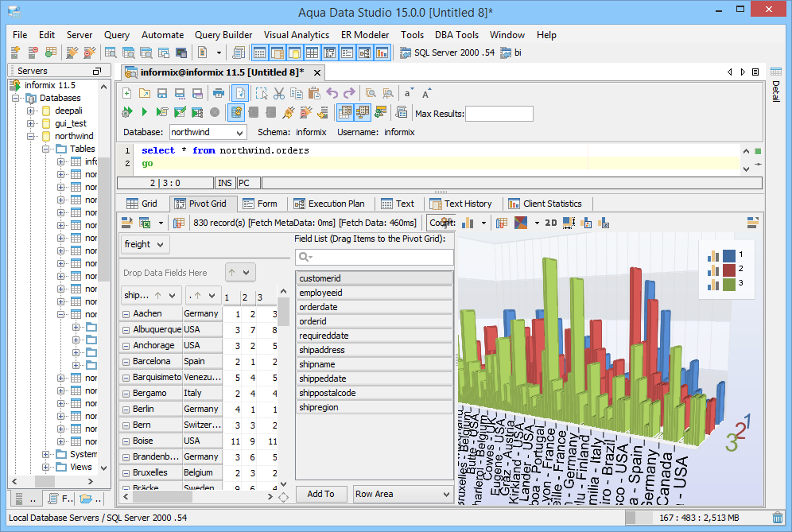Image resolution: width=792 pixels, height=532 pixels.
Task: Open the Detail side panel tab
Action: pos(776,86)
